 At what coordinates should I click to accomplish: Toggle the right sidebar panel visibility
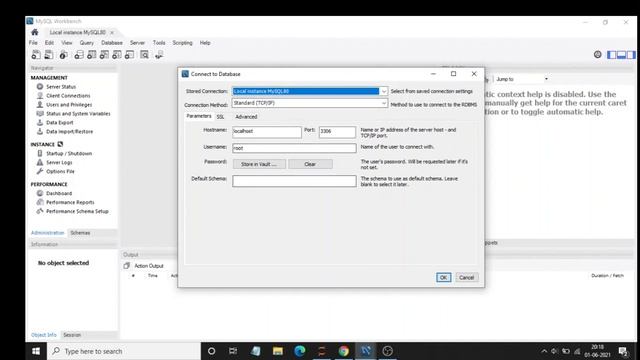(631, 55)
